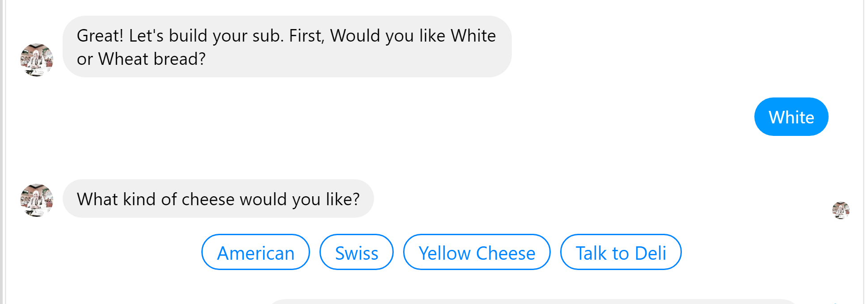Click the "Let's build your sub" text

tap(206, 36)
